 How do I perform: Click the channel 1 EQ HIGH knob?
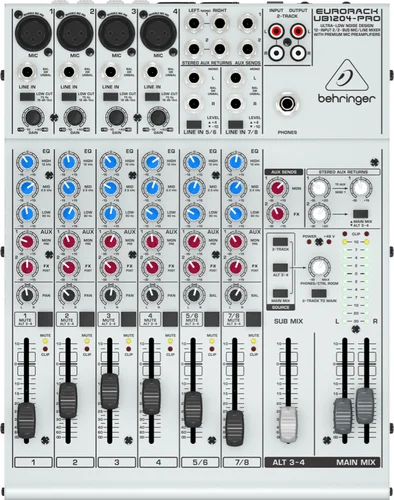[27, 163]
